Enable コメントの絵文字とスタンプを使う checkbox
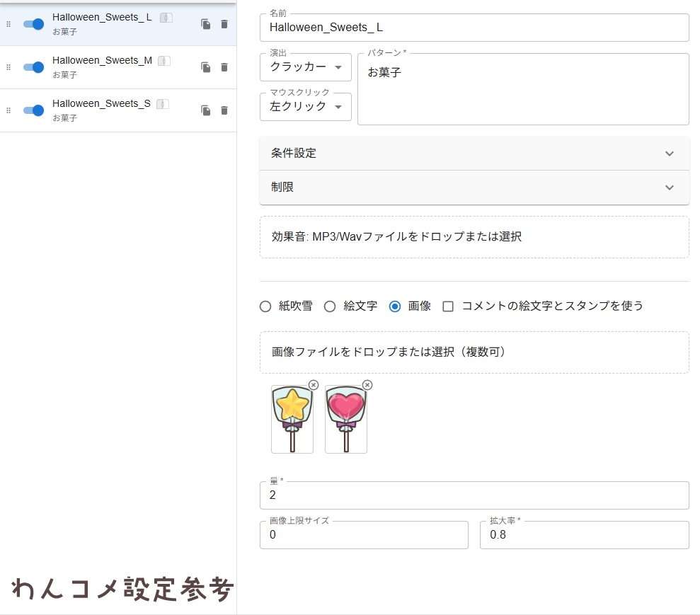Viewport: 700px width, 615px height. [x=447, y=306]
